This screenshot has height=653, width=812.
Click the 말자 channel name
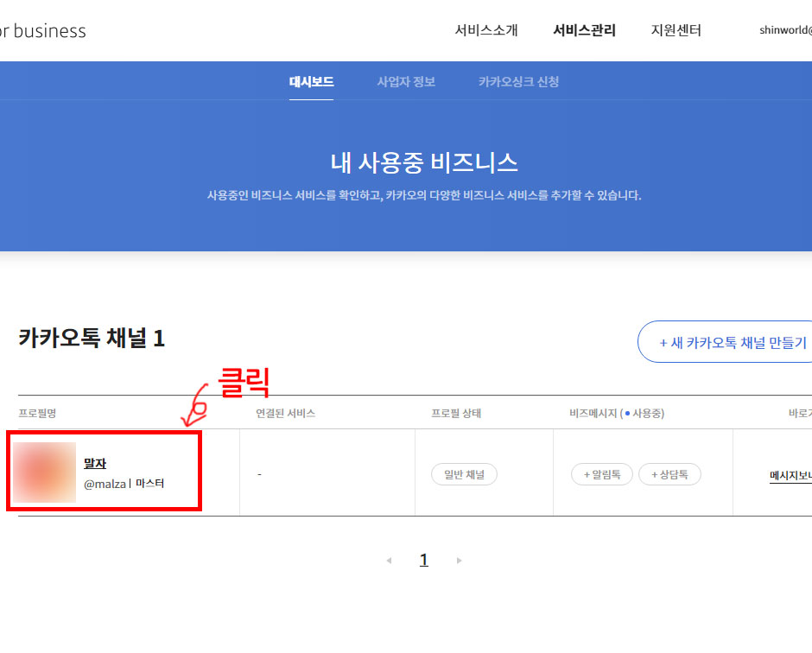[x=95, y=464]
